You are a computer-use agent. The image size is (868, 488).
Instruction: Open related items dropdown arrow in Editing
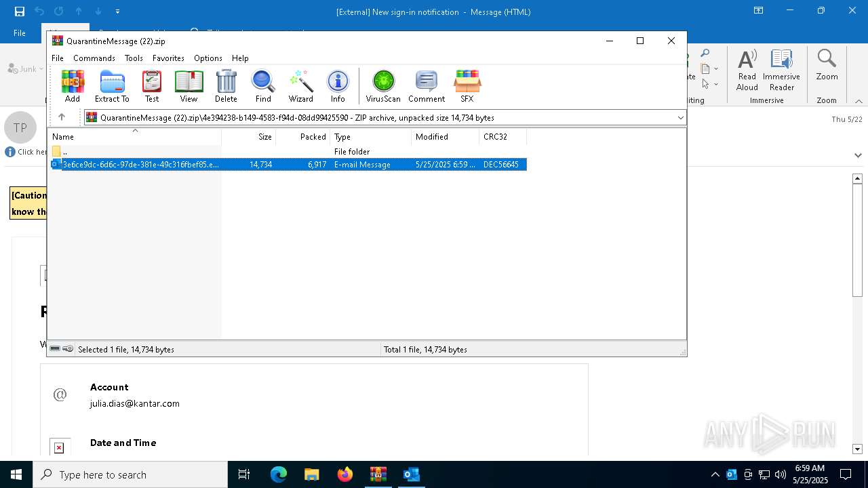tap(716, 68)
